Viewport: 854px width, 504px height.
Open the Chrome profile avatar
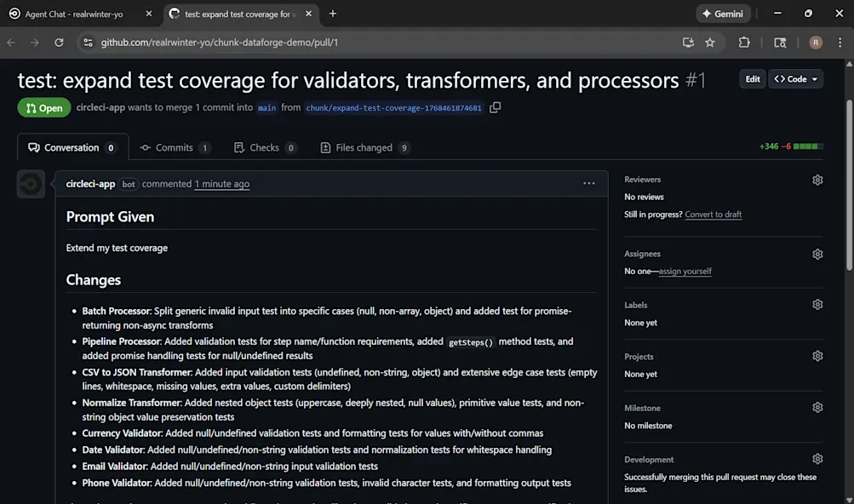(x=816, y=43)
